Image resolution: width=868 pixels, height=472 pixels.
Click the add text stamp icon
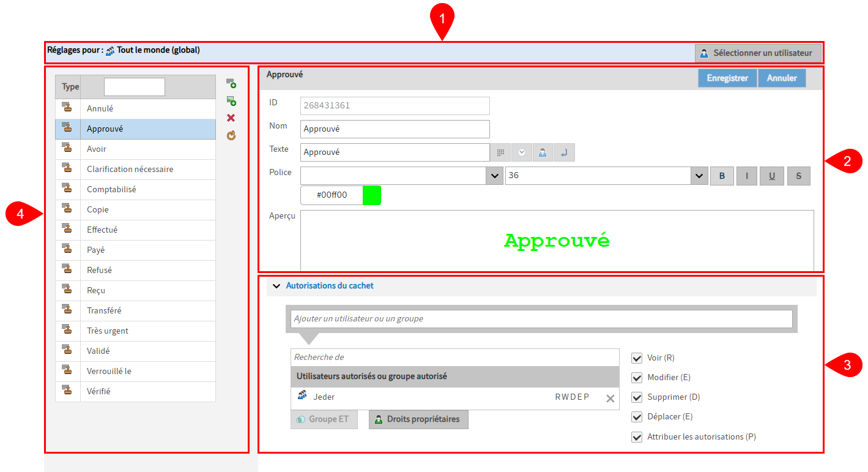pos(231,83)
